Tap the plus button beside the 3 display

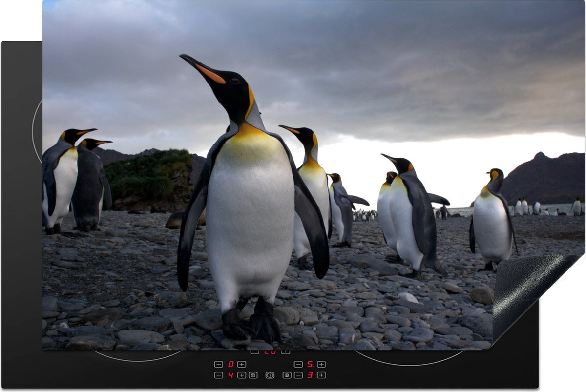[x=321, y=375]
